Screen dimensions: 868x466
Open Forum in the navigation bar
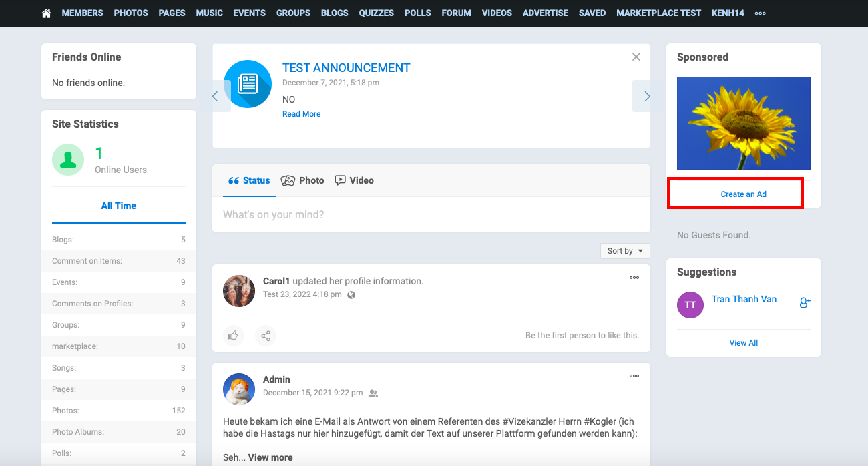(x=457, y=13)
